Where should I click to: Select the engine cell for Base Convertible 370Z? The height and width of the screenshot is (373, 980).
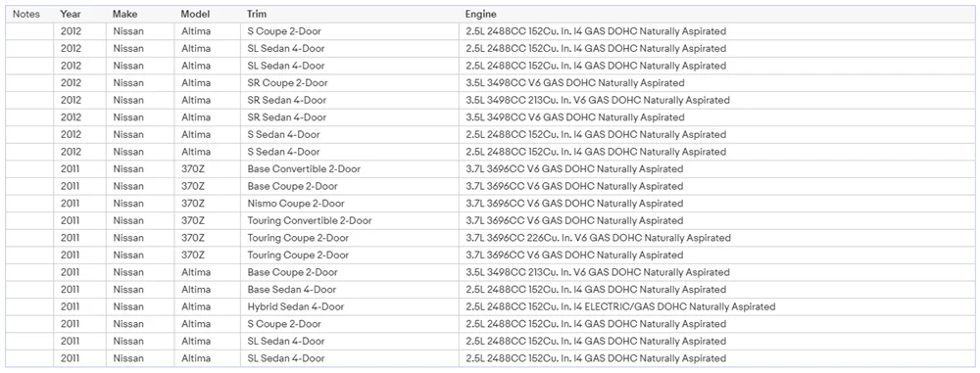click(x=717, y=169)
